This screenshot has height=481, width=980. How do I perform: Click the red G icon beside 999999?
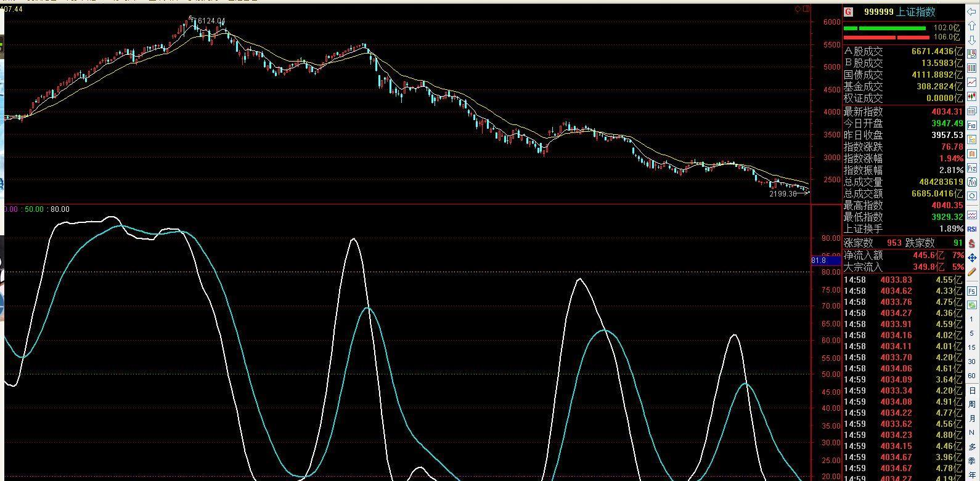pyautogui.click(x=849, y=12)
